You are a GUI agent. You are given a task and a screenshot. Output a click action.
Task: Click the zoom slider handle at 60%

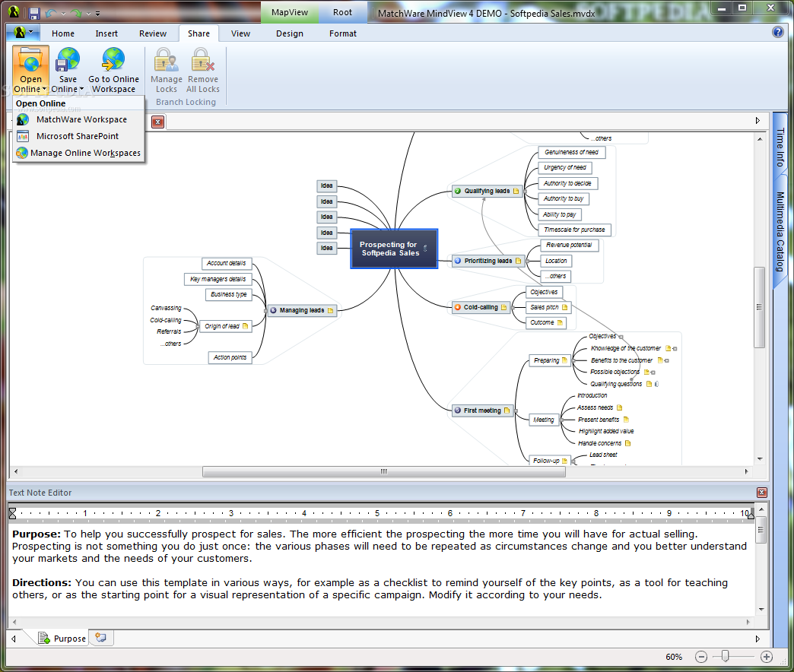[725, 657]
